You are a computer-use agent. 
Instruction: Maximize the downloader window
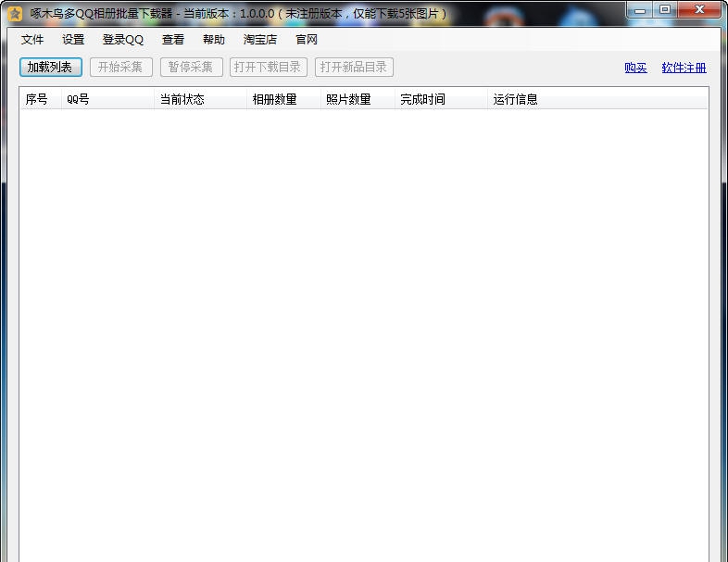point(665,10)
